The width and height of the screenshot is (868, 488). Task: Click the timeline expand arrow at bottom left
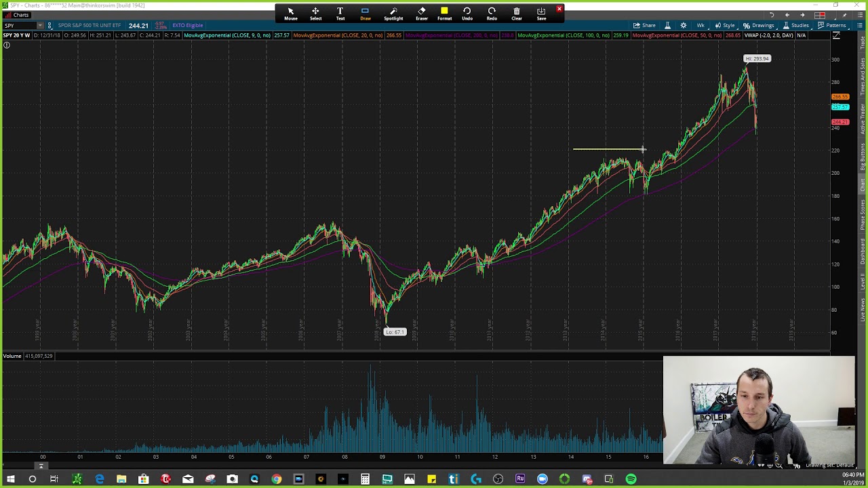pyautogui.click(x=41, y=466)
